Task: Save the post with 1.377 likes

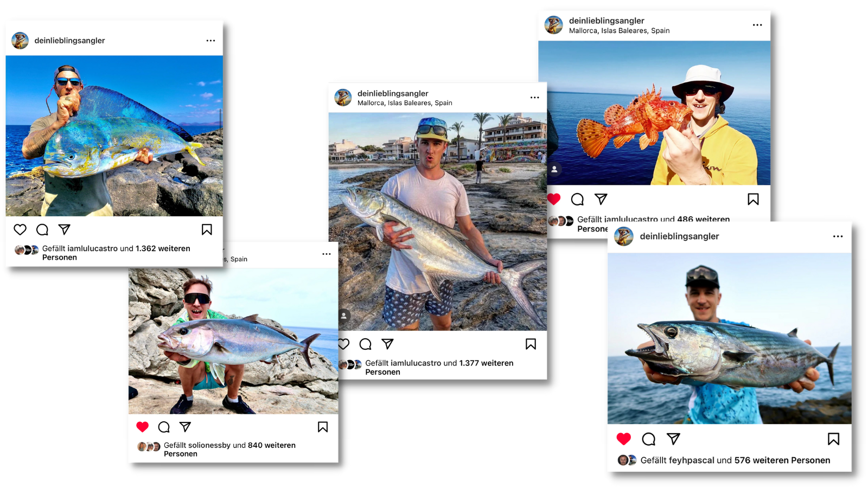Action: (531, 344)
